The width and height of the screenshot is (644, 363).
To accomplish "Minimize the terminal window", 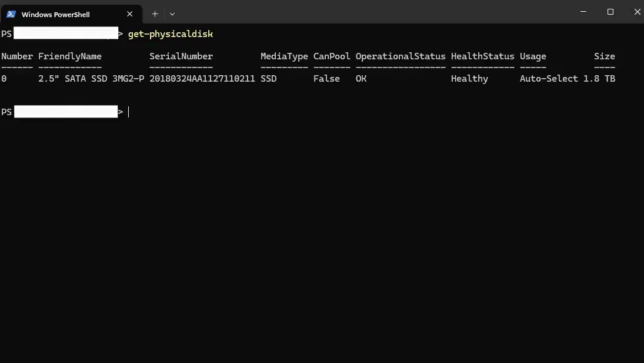I will (x=583, y=12).
